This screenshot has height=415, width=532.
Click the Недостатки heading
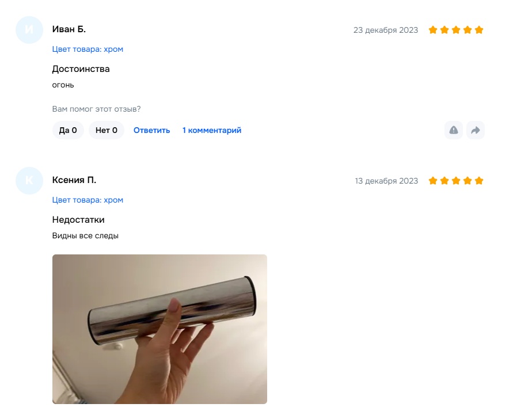click(x=78, y=220)
